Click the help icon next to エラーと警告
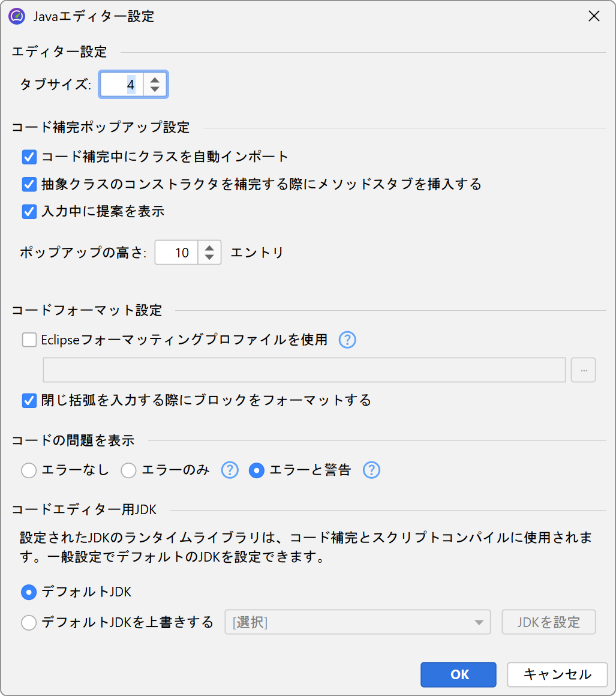The height and width of the screenshot is (696, 616). coord(371,470)
